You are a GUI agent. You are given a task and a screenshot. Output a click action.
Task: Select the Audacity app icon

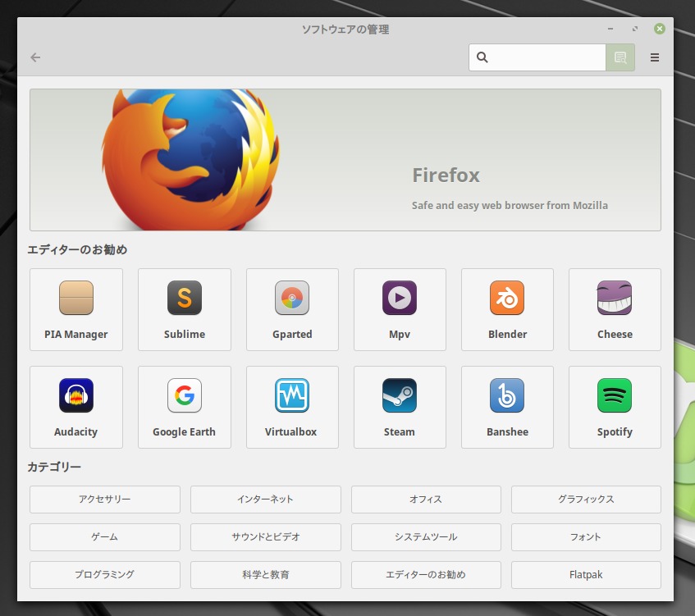point(76,395)
